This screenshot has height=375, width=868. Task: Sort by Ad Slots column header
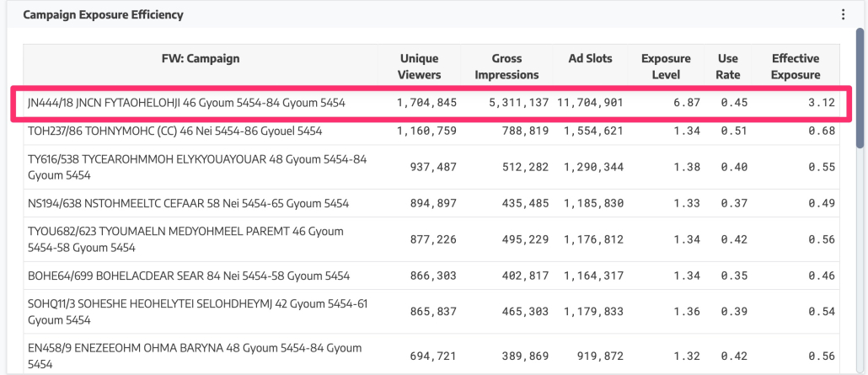pyautogui.click(x=590, y=58)
